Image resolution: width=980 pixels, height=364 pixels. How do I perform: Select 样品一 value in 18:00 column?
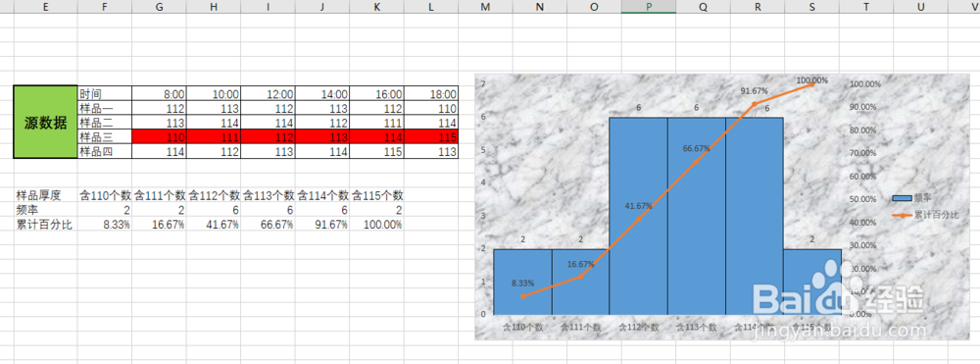[x=431, y=108]
